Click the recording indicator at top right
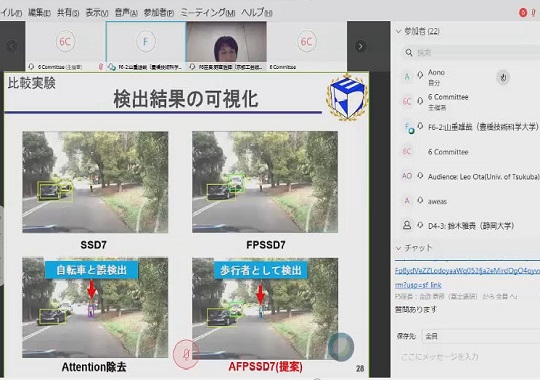The width and height of the screenshot is (540, 380). (x=523, y=13)
